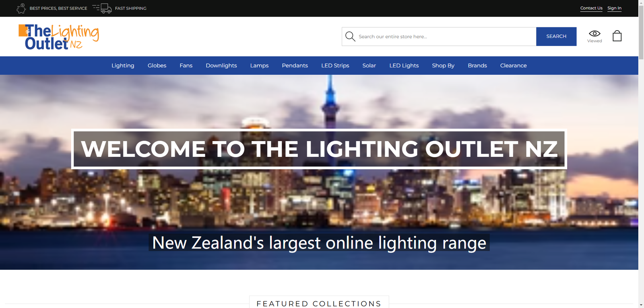Go home via The Lighting Outlet logo
Image resolution: width=644 pixels, height=308 pixels.
(x=59, y=37)
